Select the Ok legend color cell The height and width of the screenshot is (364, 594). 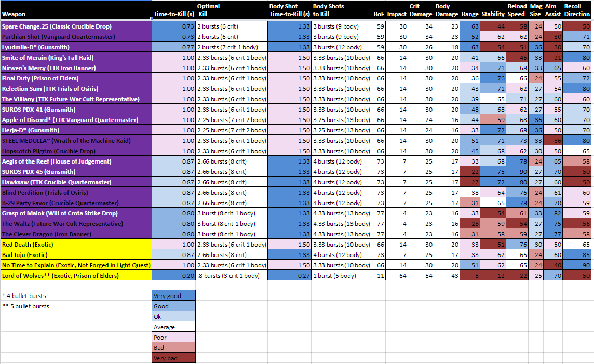[x=174, y=317]
